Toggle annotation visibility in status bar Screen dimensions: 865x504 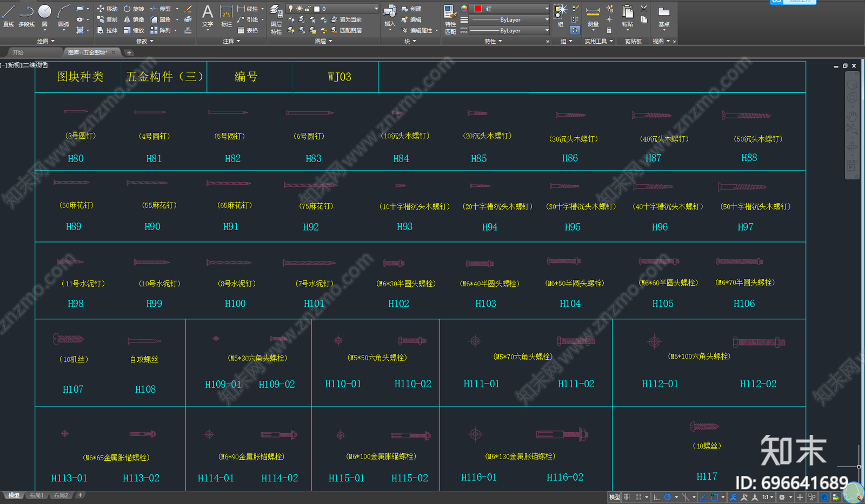(734, 497)
